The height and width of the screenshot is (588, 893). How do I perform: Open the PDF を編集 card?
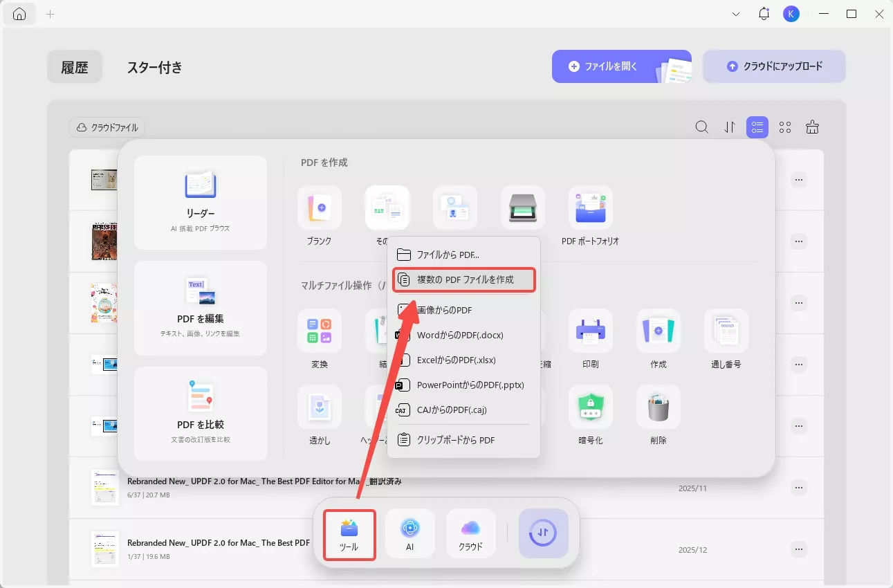pos(201,308)
